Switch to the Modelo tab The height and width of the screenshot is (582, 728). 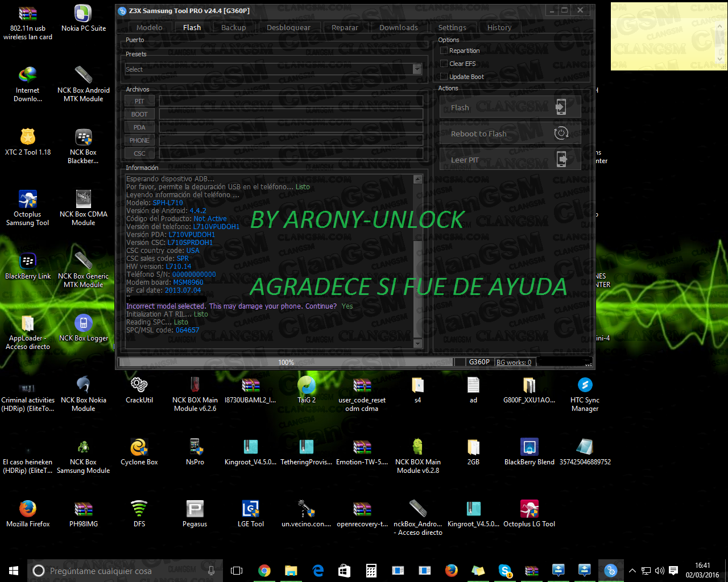pos(150,27)
